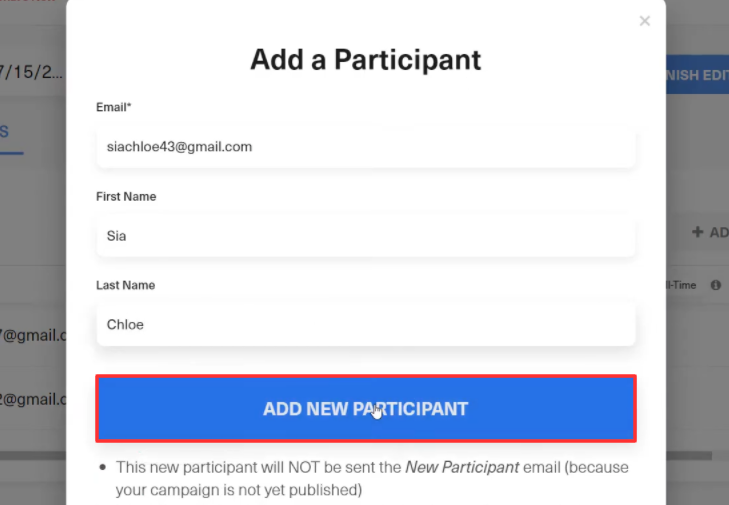The width and height of the screenshot is (729, 505).
Task: Click the Add a Participant heading
Action: (366, 60)
